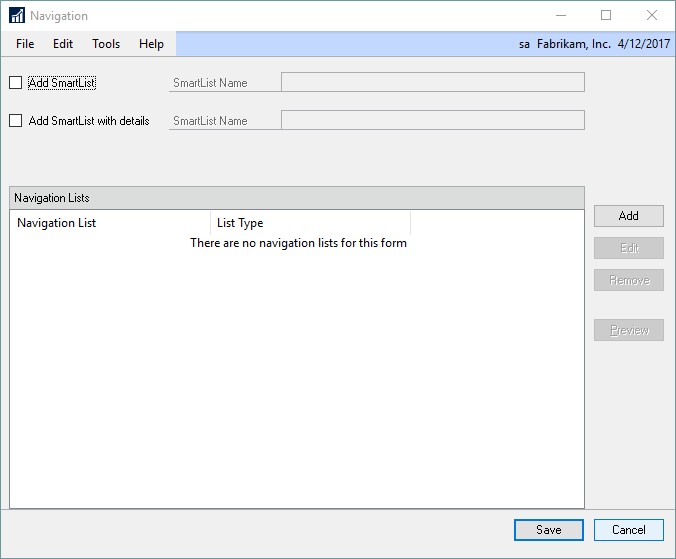Save the navigation settings
Screen dimensions: 676x559
click(549, 530)
